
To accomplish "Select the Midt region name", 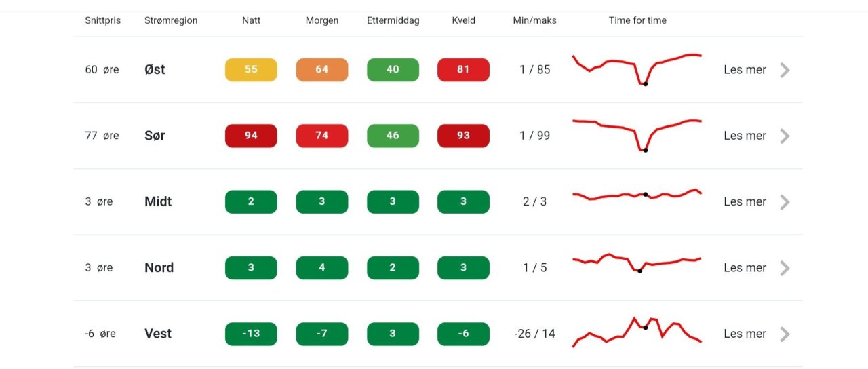I will (x=158, y=201).
